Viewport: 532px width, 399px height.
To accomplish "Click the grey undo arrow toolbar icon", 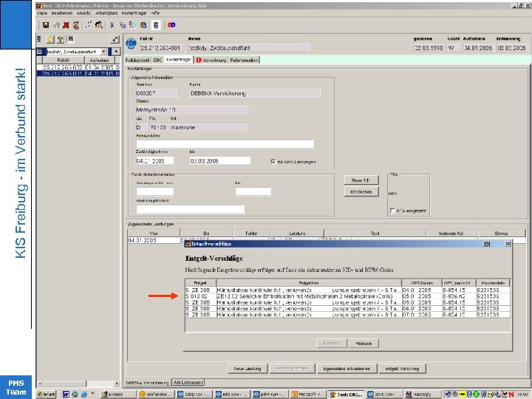I will click(x=56, y=25).
